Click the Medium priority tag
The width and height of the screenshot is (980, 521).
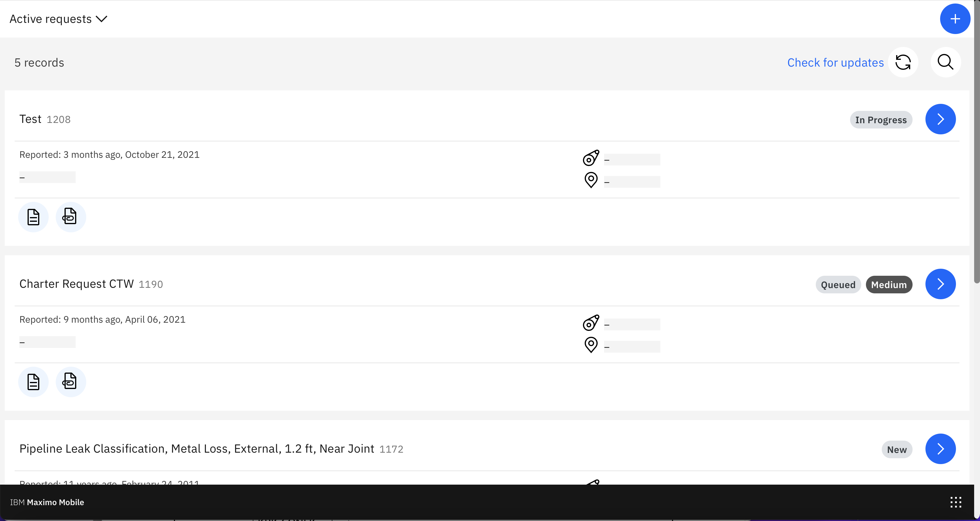pyautogui.click(x=889, y=285)
